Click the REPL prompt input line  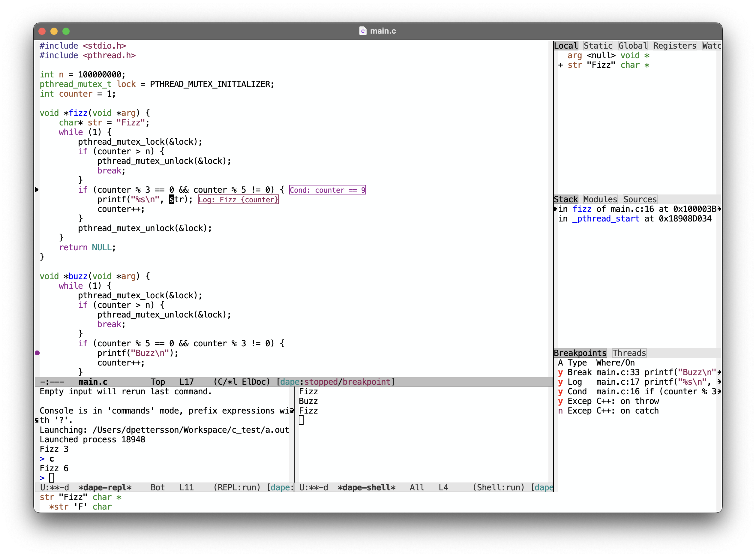coord(52,478)
